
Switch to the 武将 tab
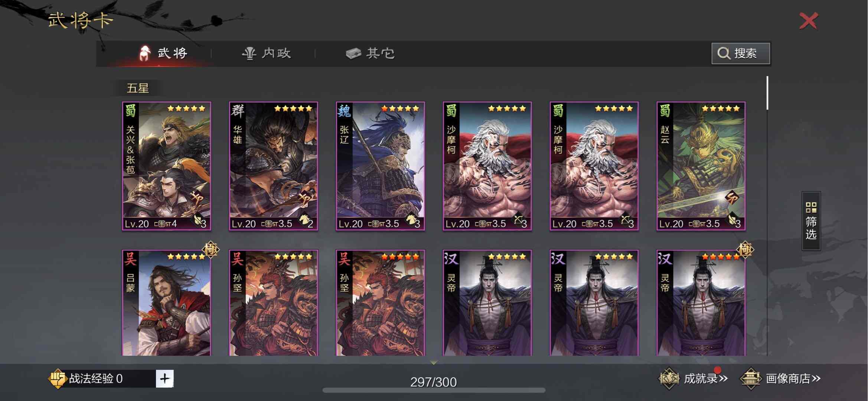point(163,53)
